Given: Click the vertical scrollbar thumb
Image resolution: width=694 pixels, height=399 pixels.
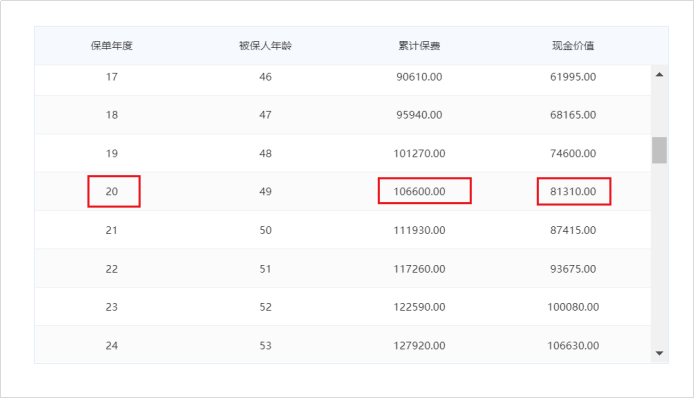Looking at the screenshot, I should click(659, 150).
